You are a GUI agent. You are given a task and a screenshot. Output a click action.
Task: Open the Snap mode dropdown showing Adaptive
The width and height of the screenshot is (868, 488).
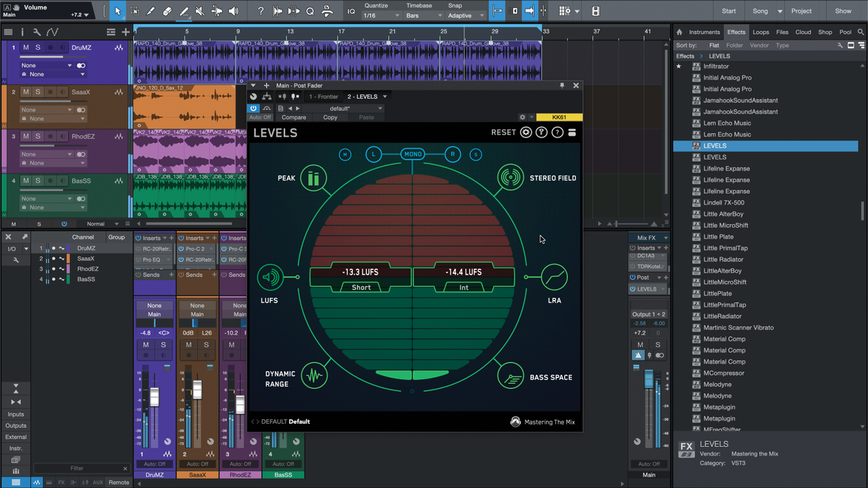point(461,13)
